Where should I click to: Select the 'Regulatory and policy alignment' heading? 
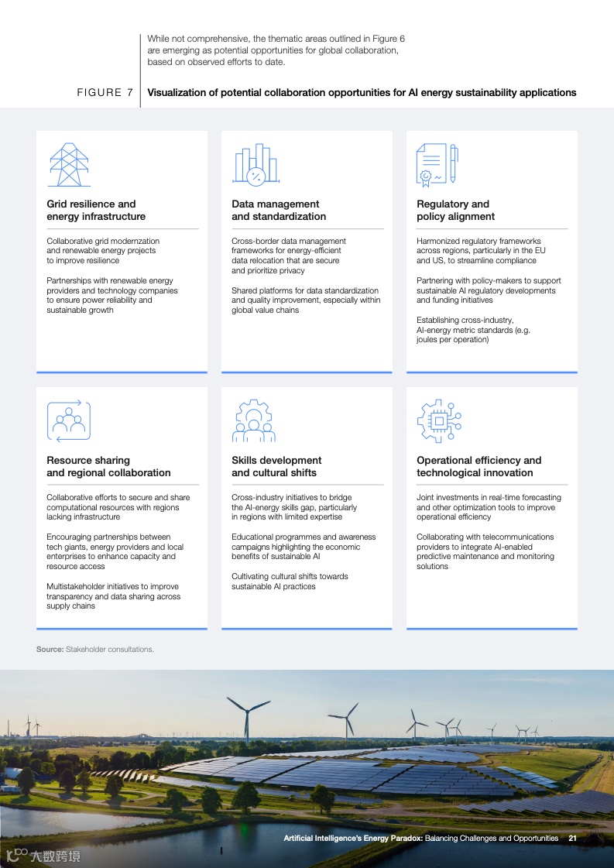click(x=455, y=211)
